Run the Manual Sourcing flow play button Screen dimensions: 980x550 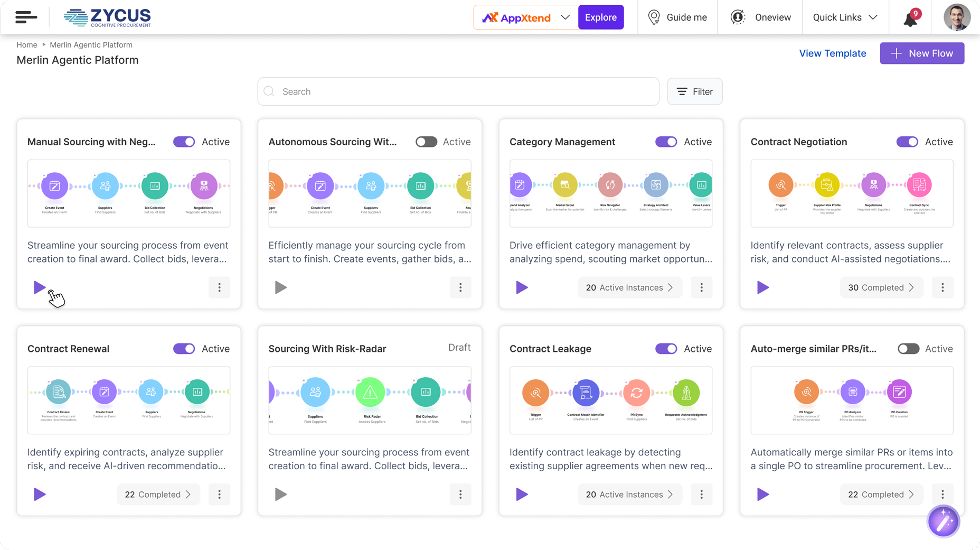pos(40,287)
